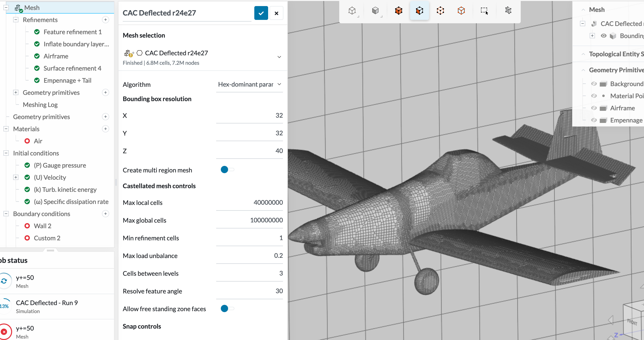Open the shaded render mode cube
The width and height of the screenshot is (644, 340).
tap(375, 10)
